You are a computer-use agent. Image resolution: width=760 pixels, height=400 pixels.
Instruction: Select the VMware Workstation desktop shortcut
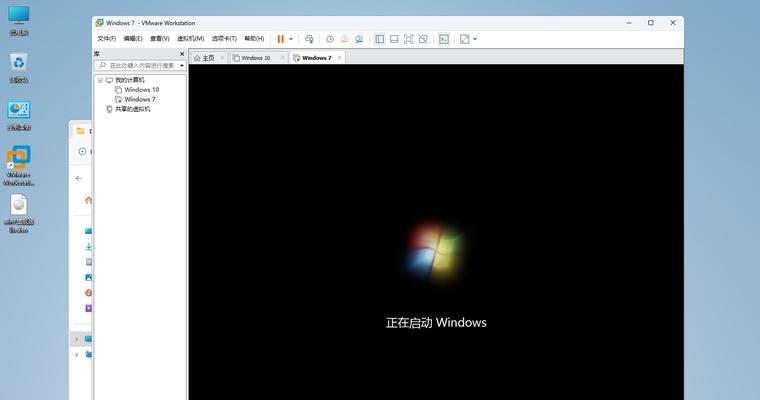click(x=18, y=165)
